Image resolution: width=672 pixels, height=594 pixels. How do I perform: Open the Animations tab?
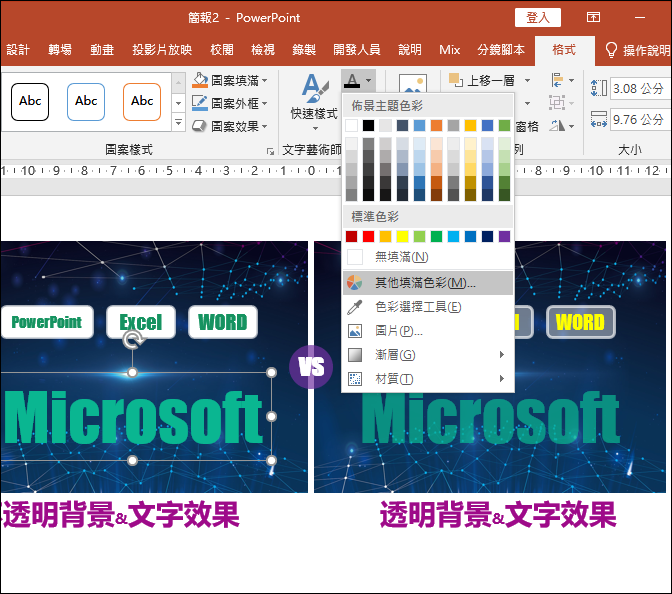pyautogui.click(x=102, y=50)
